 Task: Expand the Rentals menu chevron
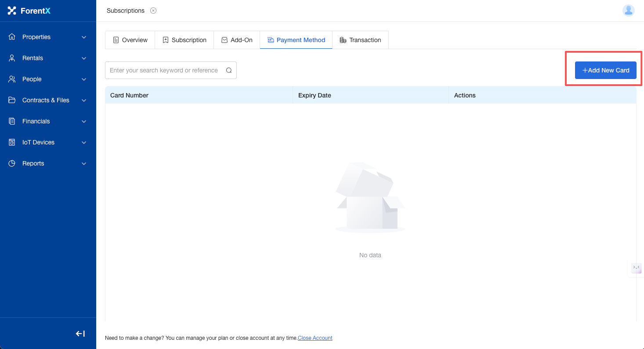tap(84, 58)
